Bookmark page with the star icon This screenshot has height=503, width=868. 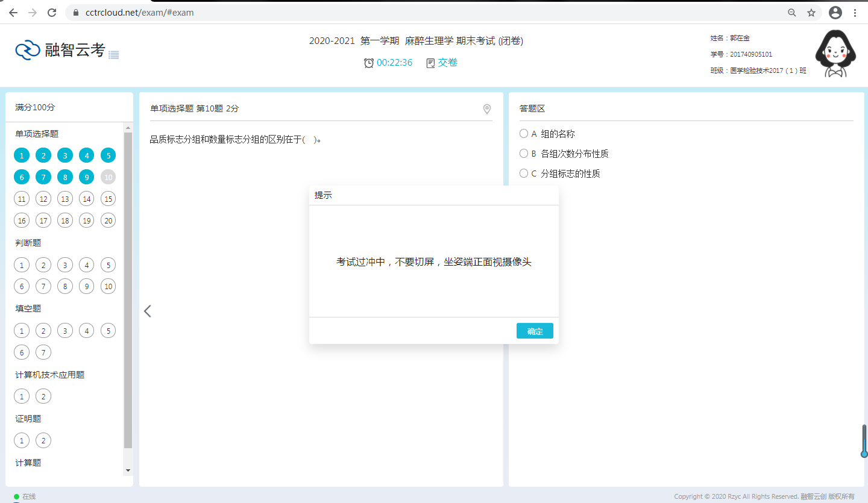[x=811, y=13]
